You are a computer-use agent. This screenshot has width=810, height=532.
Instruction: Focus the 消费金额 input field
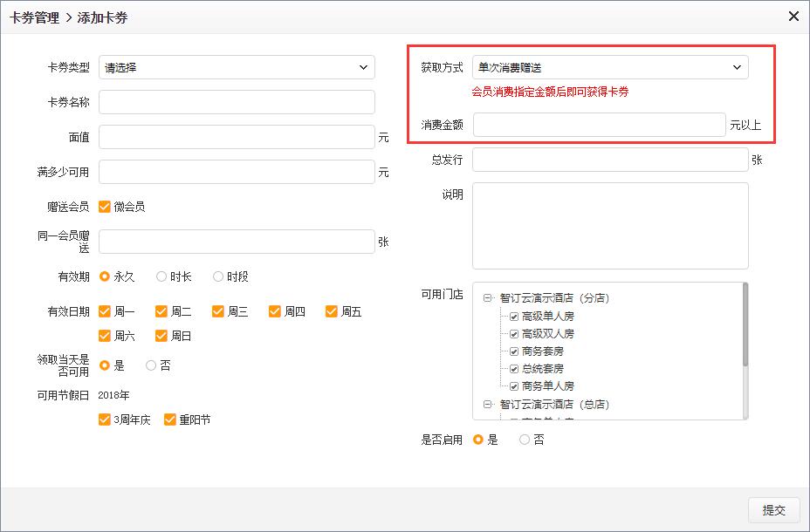(599, 125)
